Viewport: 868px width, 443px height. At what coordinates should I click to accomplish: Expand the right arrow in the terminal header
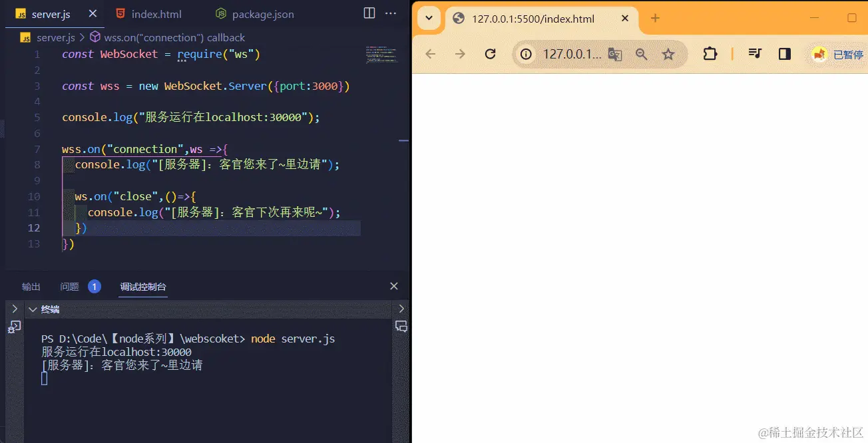[401, 309]
